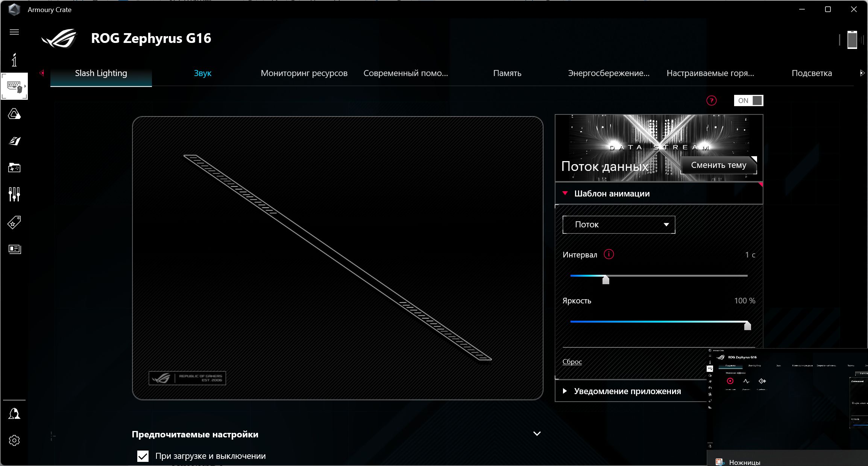Click the Armoury Crate app logo
Screen dimensions: 868x466
pyautogui.click(x=14, y=9)
